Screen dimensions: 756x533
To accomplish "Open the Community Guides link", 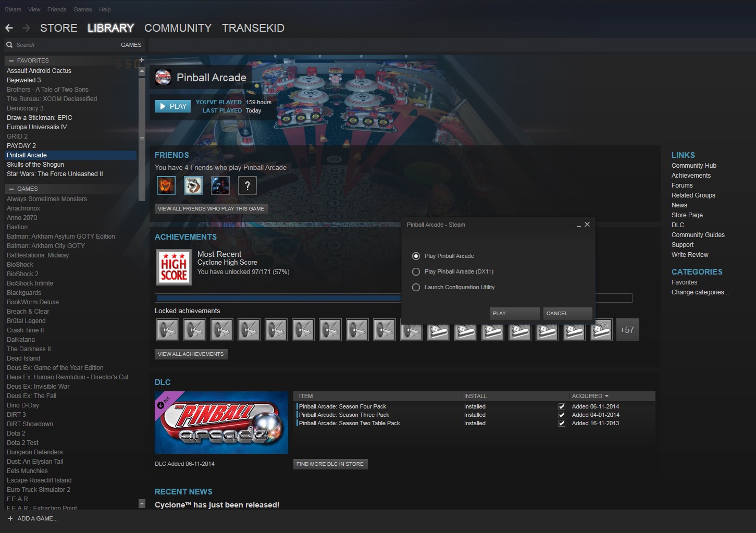I will click(698, 235).
